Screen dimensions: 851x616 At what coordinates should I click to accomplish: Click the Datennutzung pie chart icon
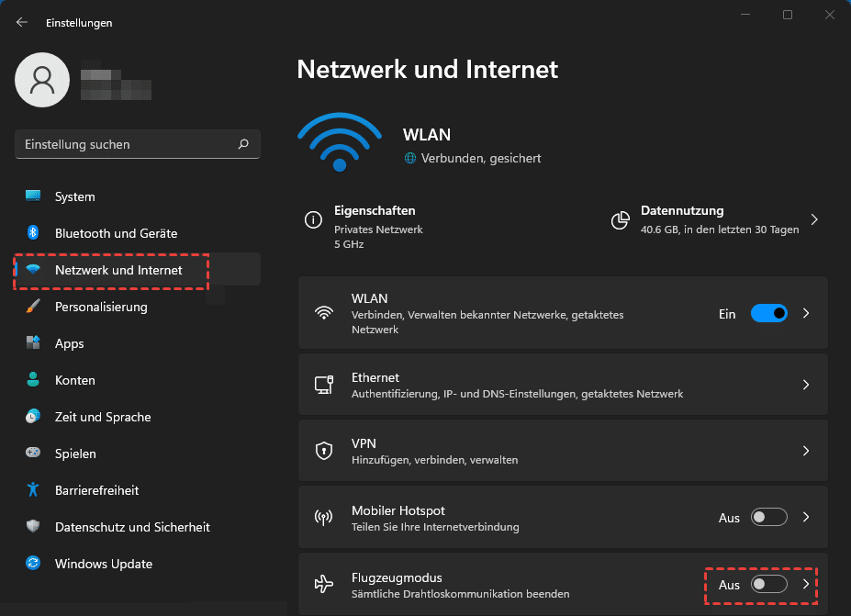tap(621, 220)
